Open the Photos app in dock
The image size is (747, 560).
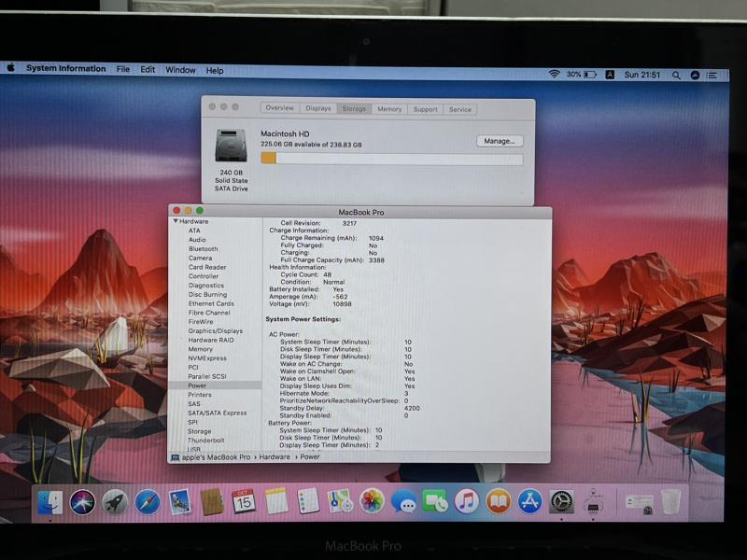tap(372, 501)
